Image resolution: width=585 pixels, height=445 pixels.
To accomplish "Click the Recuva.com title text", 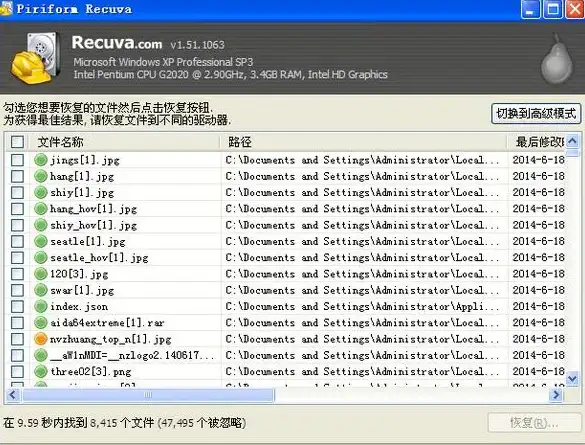I will 117,43.
